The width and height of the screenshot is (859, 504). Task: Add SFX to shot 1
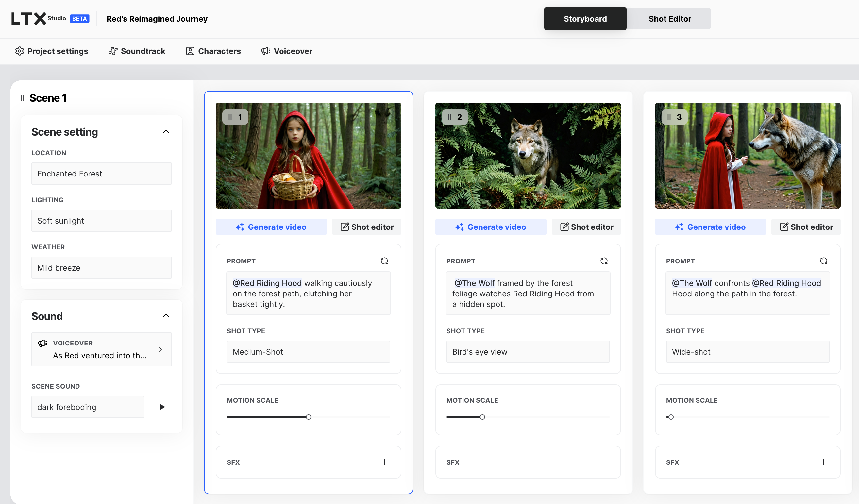pyautogui.click(x=384, y=462)
